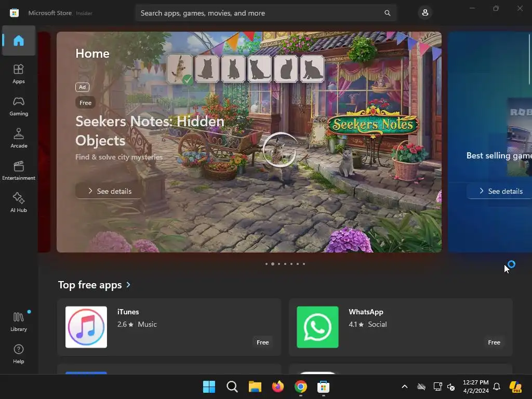532x399 pixels.
Task: See details for Best selling games
Action: tap(500, 191)
